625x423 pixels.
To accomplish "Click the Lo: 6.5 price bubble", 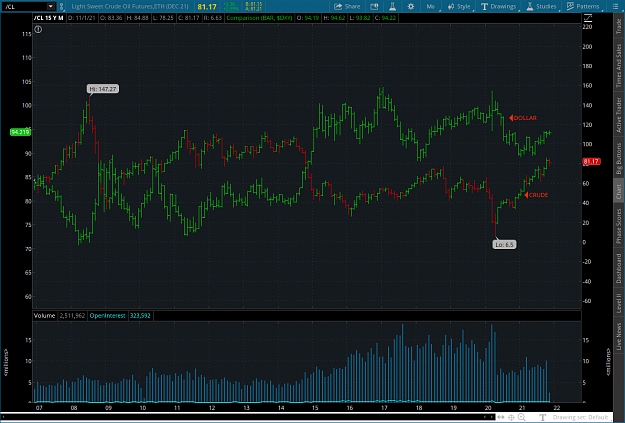I will click(x=505, y=244).
